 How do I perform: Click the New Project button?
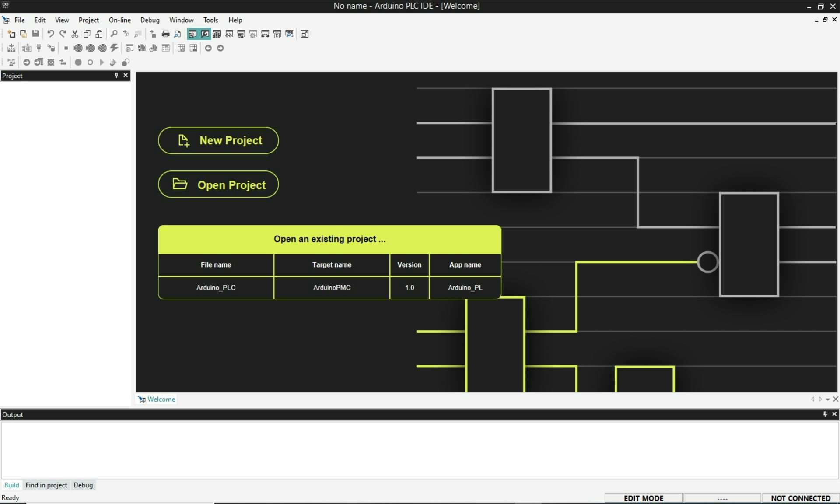tap(218, 140)
